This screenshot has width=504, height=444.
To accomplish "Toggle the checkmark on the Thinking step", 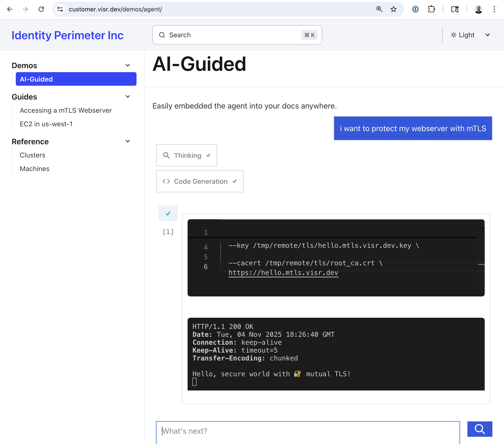I will point(208,155).
